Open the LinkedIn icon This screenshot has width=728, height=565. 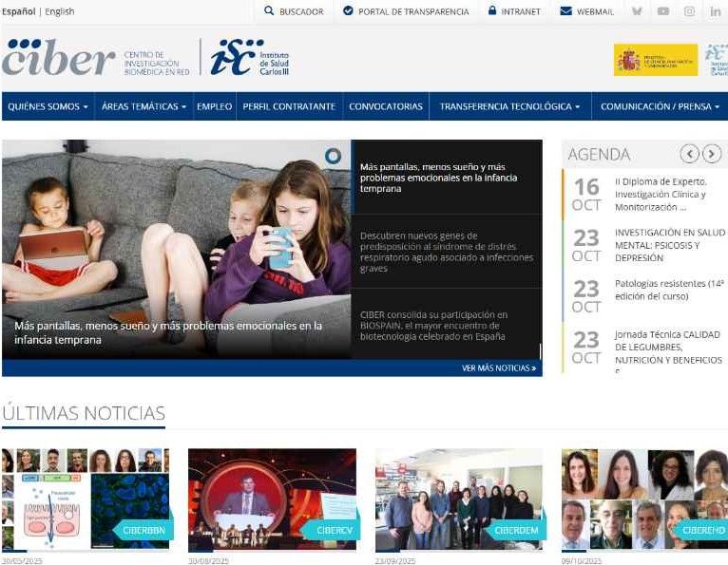(x=716, y=11)
